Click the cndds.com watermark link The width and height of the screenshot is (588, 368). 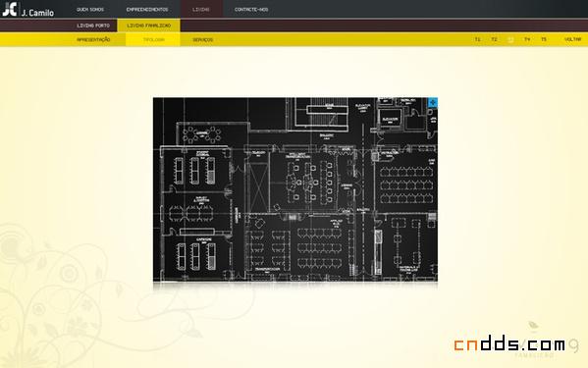(509, 344)
